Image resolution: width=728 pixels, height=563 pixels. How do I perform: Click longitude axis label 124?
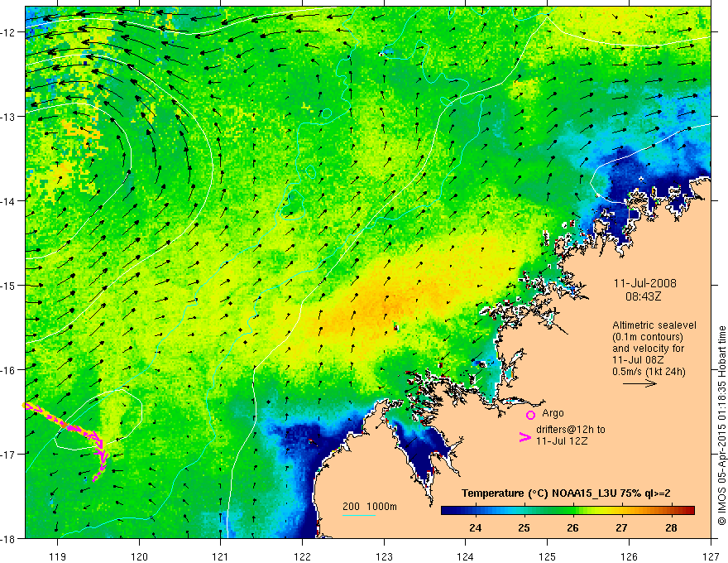(466, 556)
